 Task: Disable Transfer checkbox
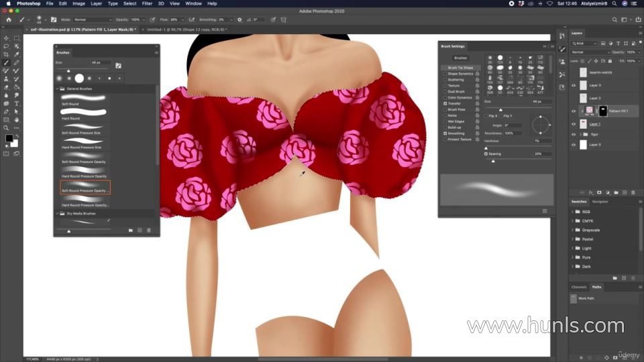(445, 103)
